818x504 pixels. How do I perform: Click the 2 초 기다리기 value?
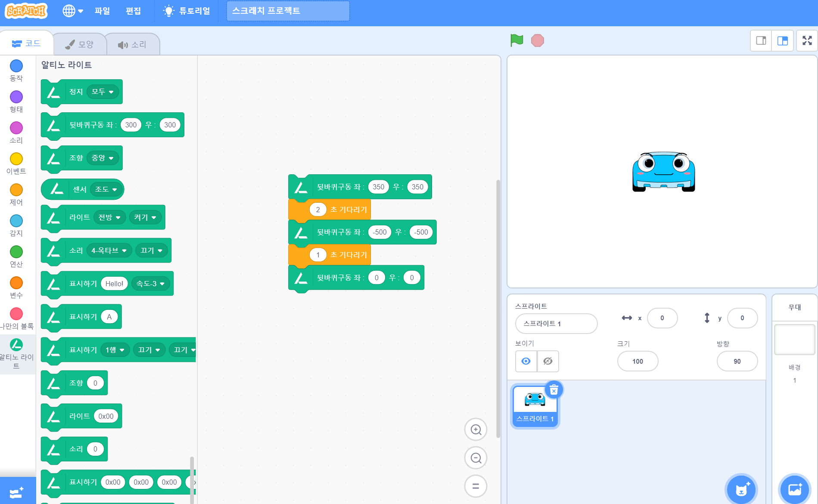click(318, 210)
